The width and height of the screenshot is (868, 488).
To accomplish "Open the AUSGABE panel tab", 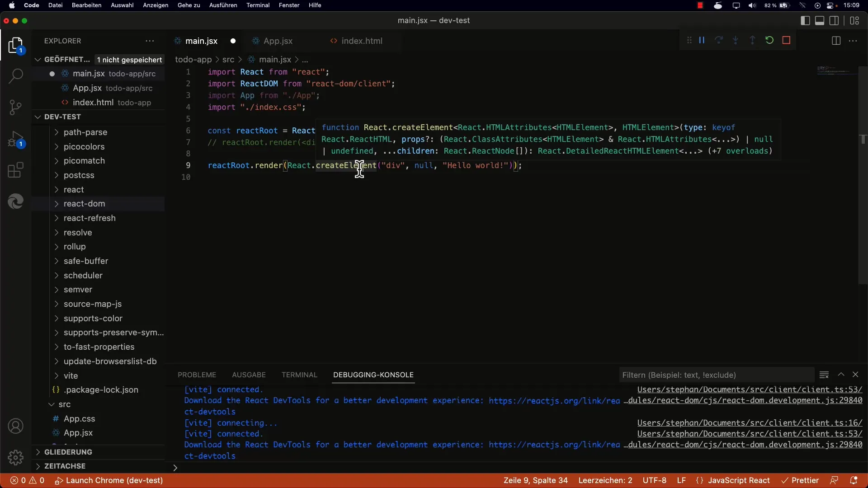I will tap(249, 375).
